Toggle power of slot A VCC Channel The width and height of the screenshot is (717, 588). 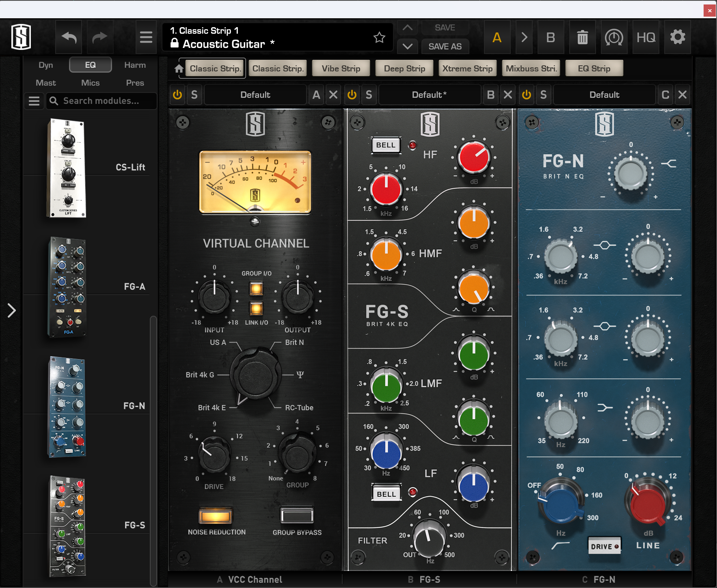[x=177, y=95]
